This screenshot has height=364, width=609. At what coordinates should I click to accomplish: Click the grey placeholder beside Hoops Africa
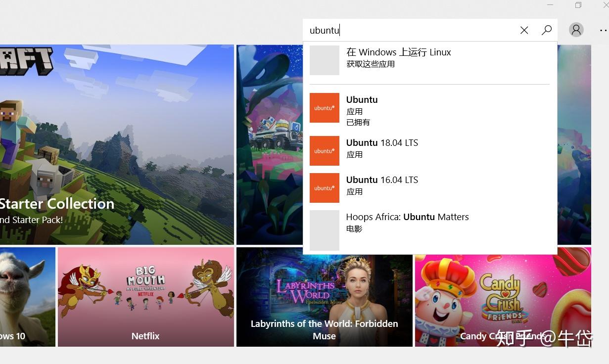(x=325, y=230)
